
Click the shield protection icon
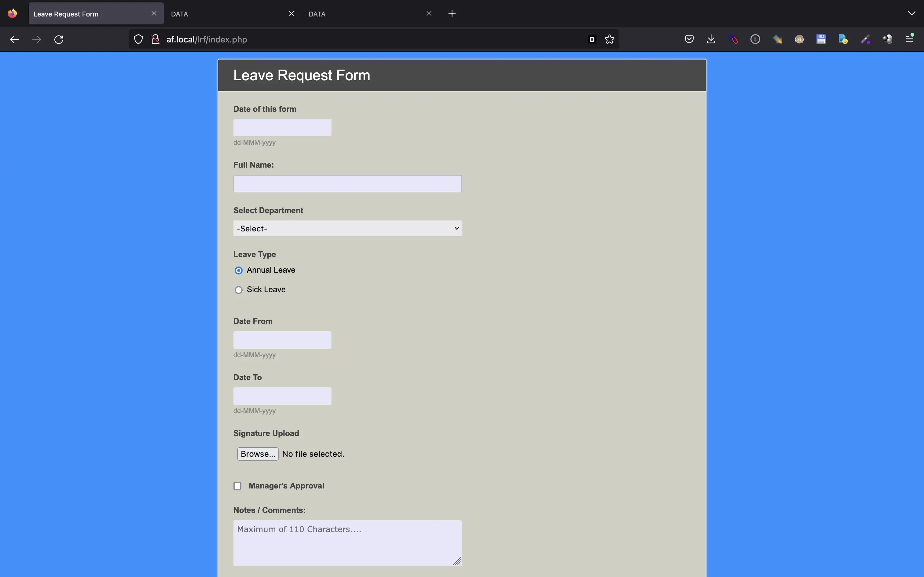138,39
